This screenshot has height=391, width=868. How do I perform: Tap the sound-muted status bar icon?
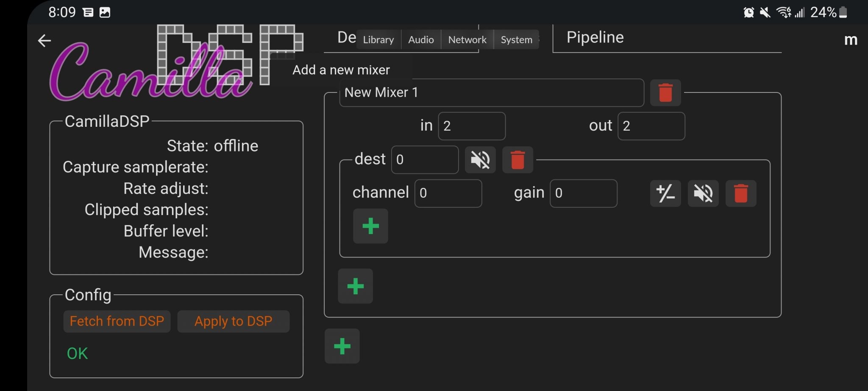coord(765,12)
